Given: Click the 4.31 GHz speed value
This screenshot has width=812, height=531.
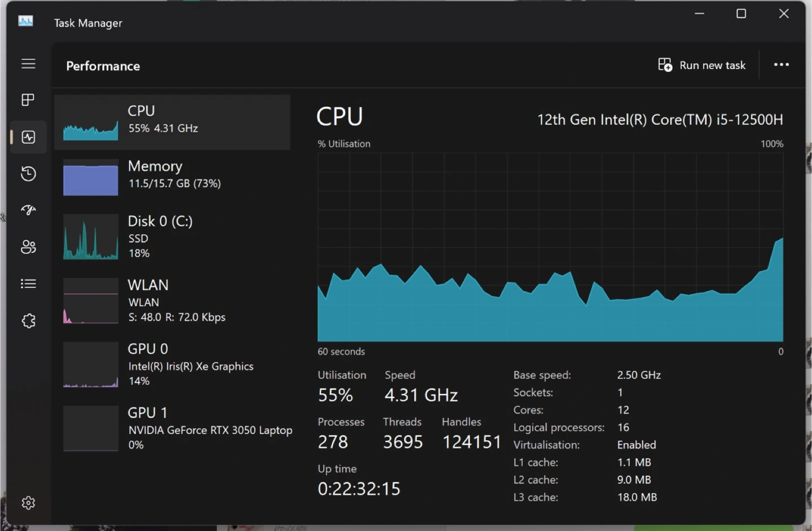Looking at the screenshot, I should (421, 395).
